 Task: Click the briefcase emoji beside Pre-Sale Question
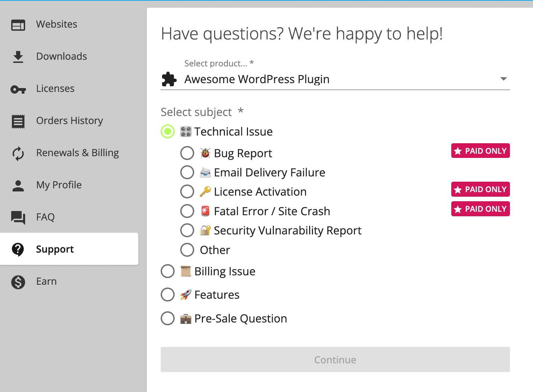186,319
